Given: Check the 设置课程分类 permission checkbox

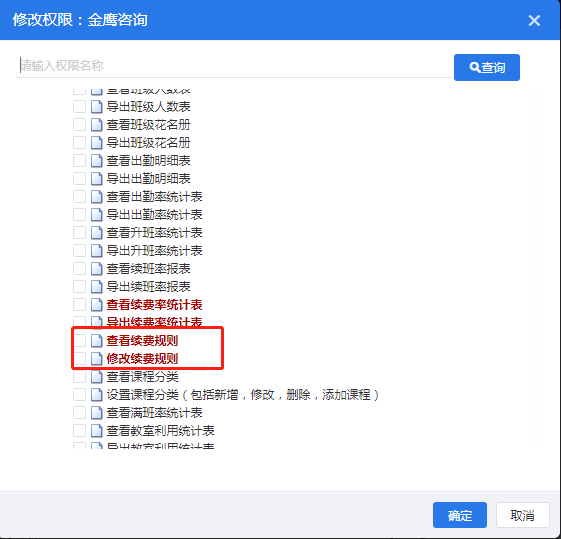Looking at the screenshot, I should pyautogui.click(x=79, y=395).
